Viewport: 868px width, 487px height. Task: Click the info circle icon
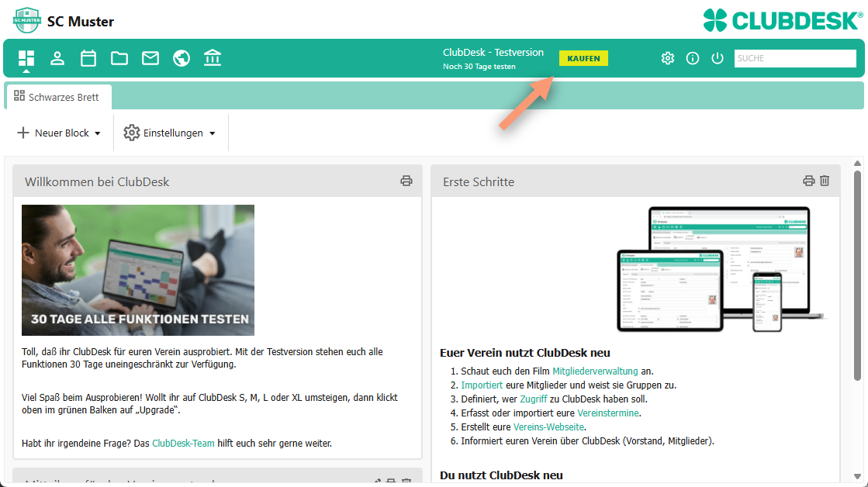693,58
